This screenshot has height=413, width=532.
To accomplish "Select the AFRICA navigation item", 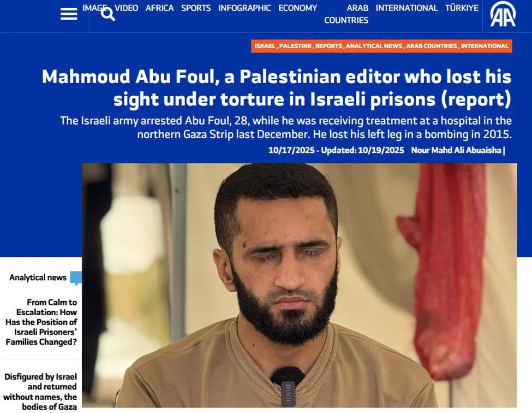I will [x=159, y=8].
